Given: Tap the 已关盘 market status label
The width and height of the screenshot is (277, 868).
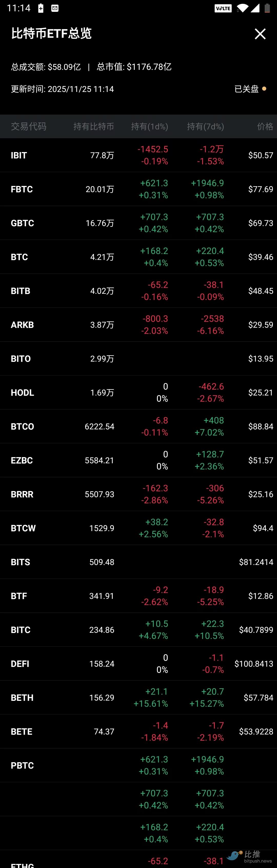Looking at the screenshot, I should click(x=246, y=89).
